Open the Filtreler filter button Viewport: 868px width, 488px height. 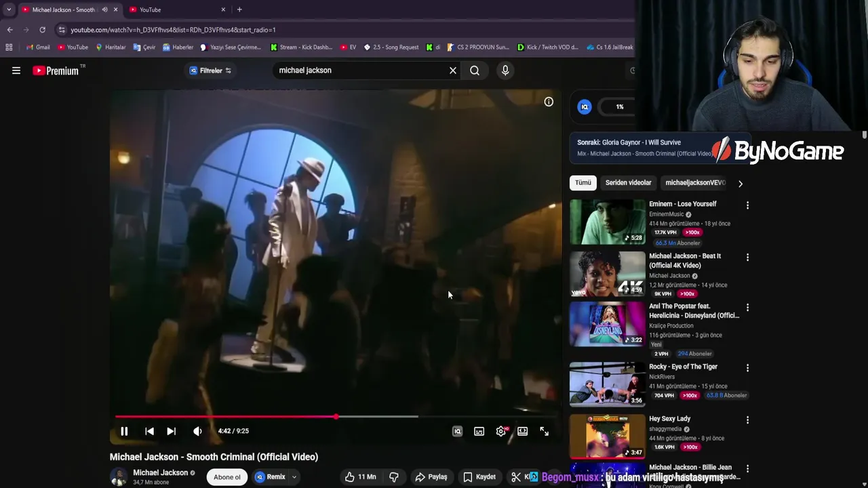point(210,70)
